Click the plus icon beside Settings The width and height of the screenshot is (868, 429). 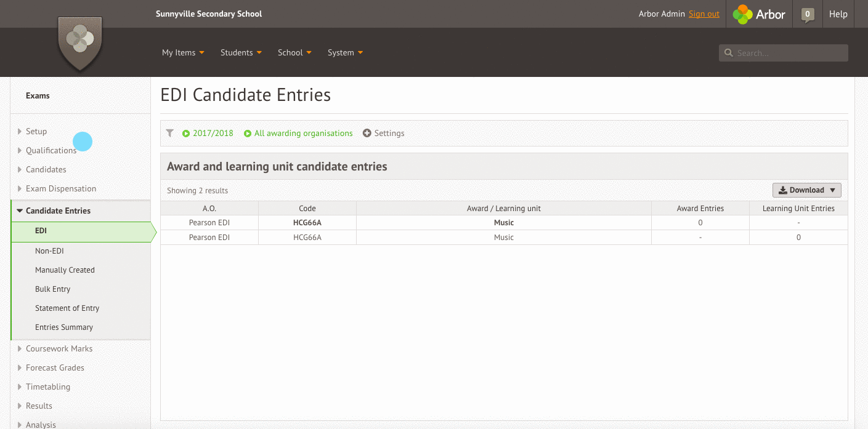(x=367, y=133)
